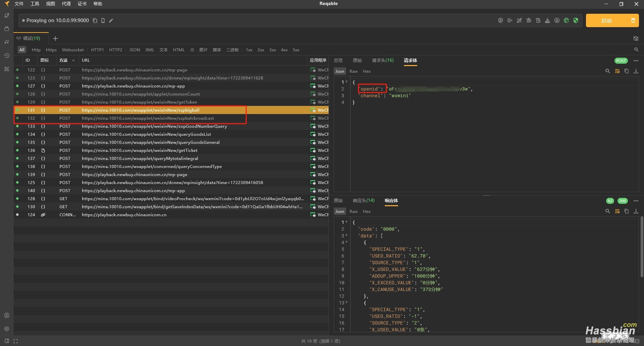Open the 代理 menu

pos(66,4)
